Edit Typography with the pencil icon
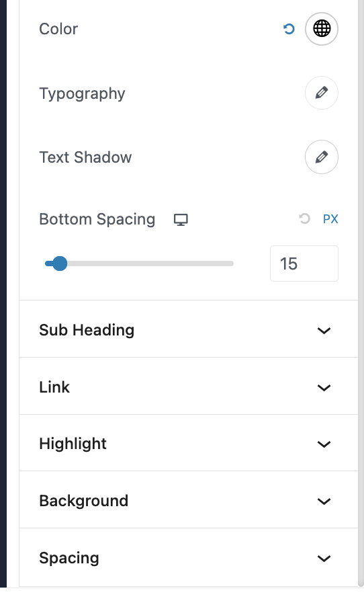The width and height of the screenshot is (364, 605). (322, 93)
